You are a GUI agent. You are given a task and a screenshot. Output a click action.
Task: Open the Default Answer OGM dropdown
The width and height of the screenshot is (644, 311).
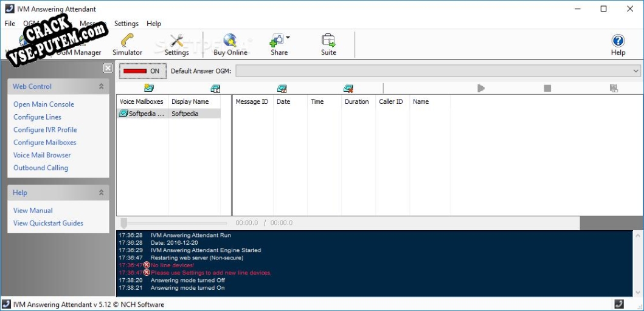point(636,71)
